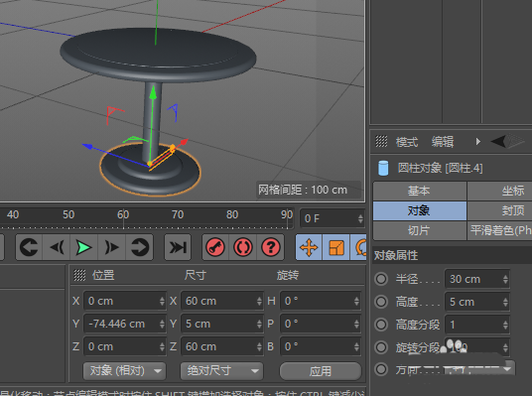Switch to the 基本 tab
The image size is (532, 396).
(x=420, y=191)
